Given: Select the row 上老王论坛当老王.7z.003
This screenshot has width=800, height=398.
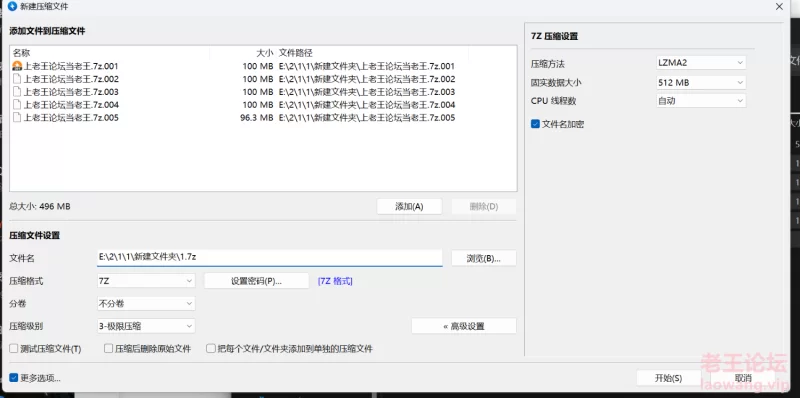Looking at the screenshot, I should 263,92.
